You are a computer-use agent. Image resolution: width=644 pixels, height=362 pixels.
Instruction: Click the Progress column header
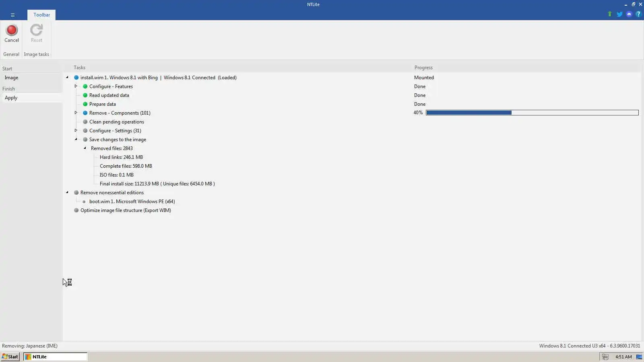[x=423, y=68]
